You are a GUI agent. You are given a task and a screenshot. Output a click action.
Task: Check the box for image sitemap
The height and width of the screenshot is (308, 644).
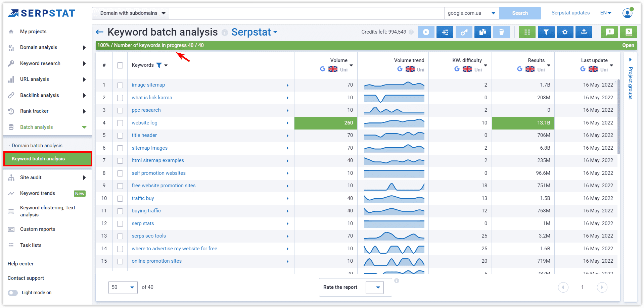point(120,85)
